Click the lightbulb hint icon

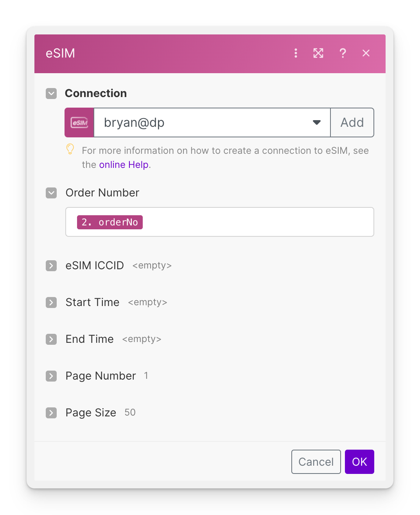70,149
